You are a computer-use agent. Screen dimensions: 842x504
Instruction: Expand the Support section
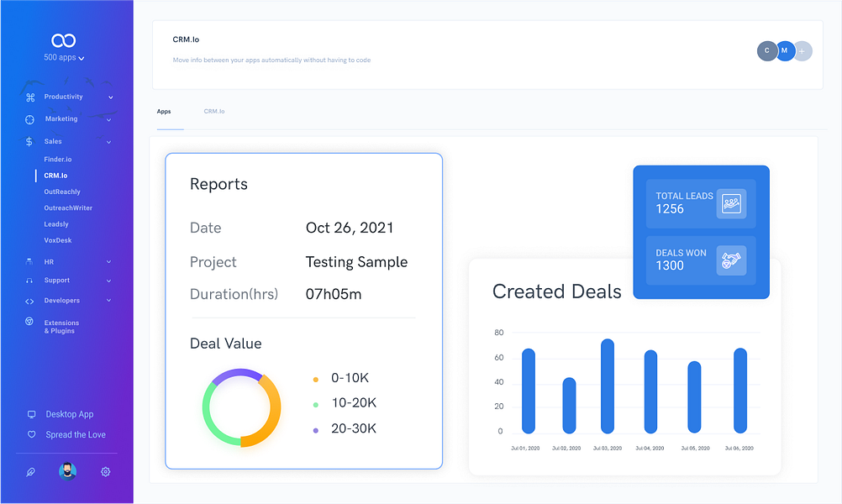(x=108, y=280)
